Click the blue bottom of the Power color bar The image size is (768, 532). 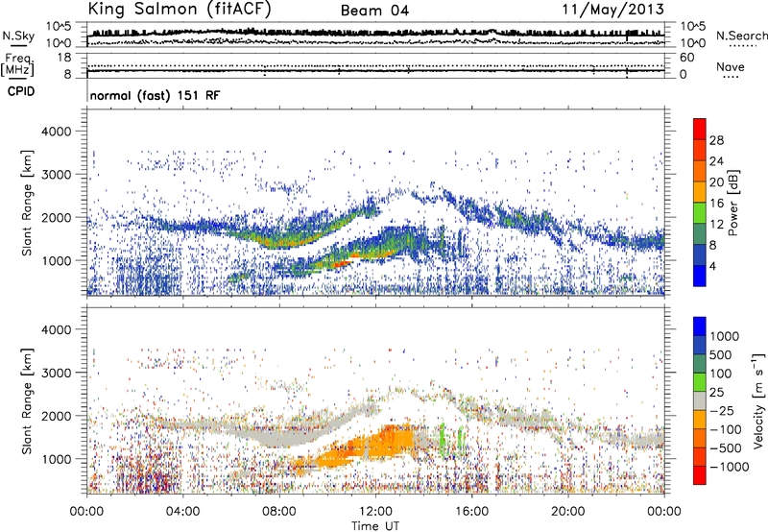(700, 276)
